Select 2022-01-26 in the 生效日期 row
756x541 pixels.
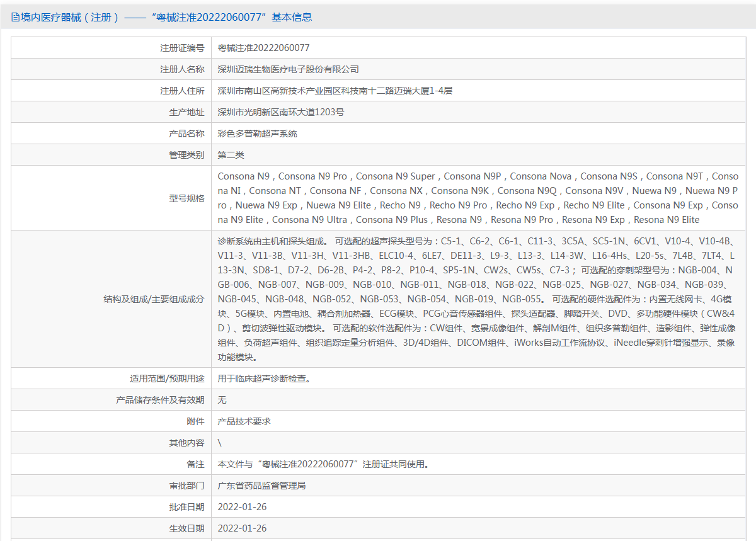tap(242, 528)
